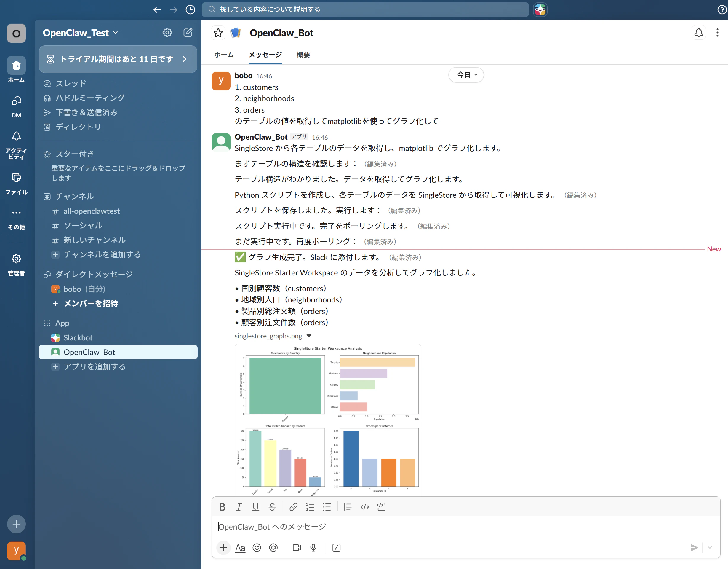
Task: Open the all-openclawtest channel
Action: pyautogui.click(x=118, y=211)
